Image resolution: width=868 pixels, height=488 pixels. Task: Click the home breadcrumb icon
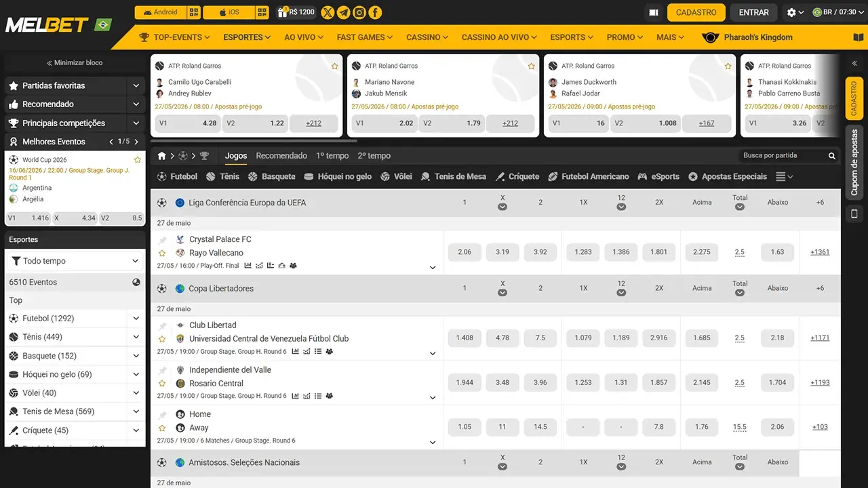tap(162, 156)
